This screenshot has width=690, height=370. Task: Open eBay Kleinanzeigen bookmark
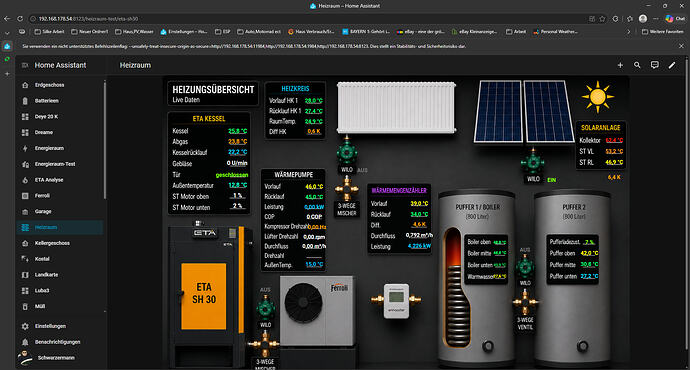[x=474, y=32]
